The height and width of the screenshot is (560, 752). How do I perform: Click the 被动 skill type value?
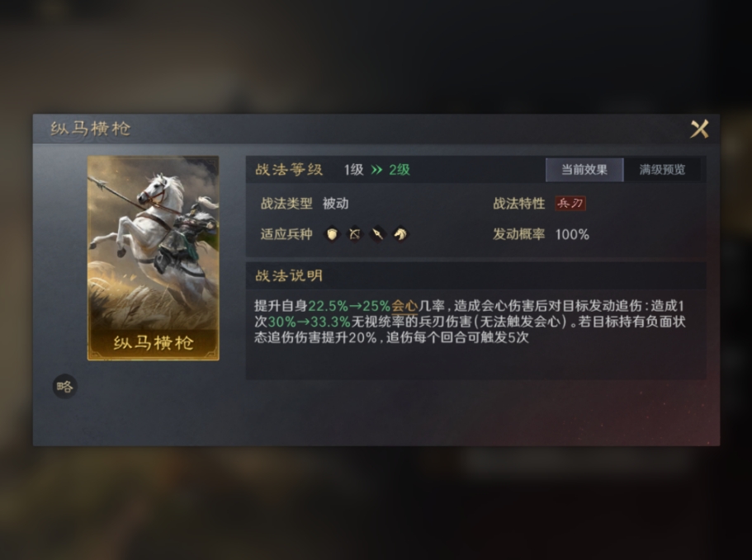(336, 204)
